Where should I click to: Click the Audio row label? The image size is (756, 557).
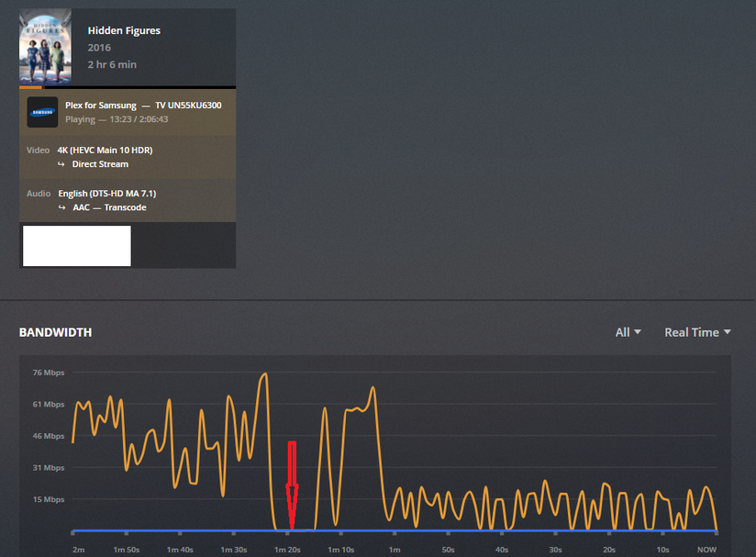tap(39, 194)
